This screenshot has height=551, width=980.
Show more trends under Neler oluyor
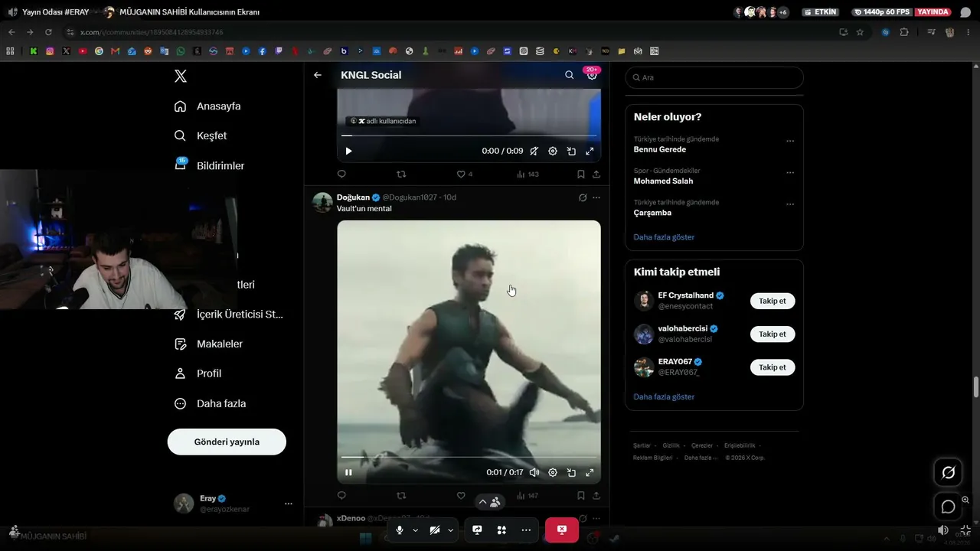tap(664, 237)
